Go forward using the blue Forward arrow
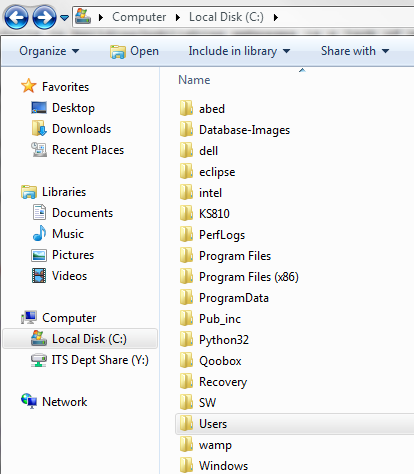The image size is (414, 474). coord(44,17)
